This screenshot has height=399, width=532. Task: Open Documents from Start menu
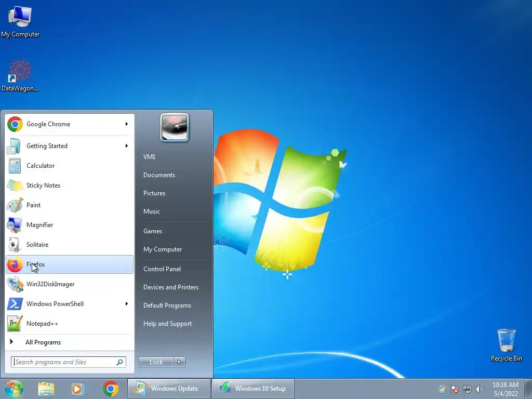coord(159,175)
